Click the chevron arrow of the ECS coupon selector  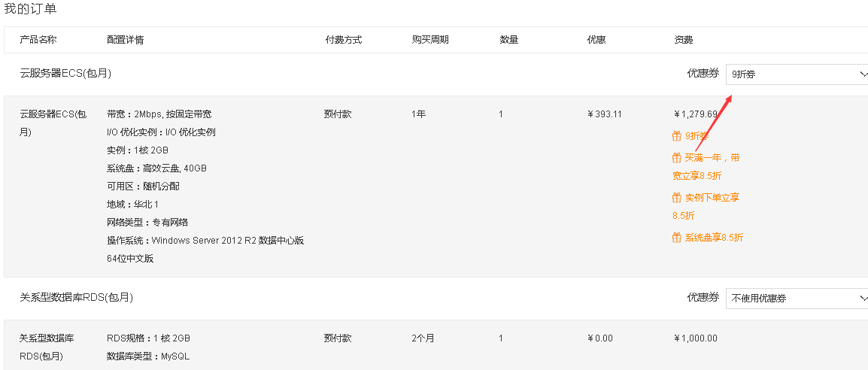[863, 74]
